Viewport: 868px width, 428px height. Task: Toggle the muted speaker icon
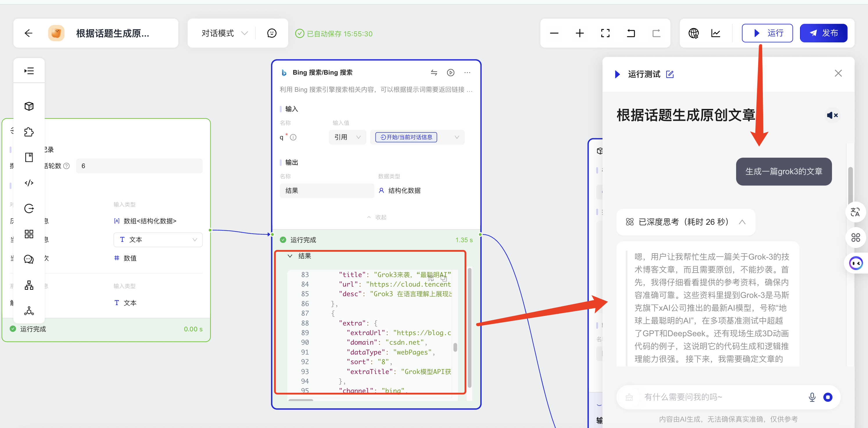coord(832,116)
